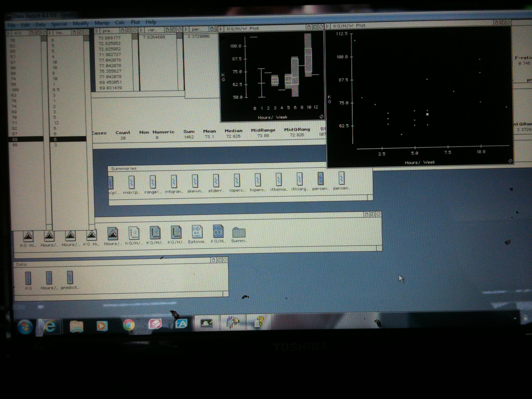
Task: Select the hiperc summary icon
Action: pos(257,180)
